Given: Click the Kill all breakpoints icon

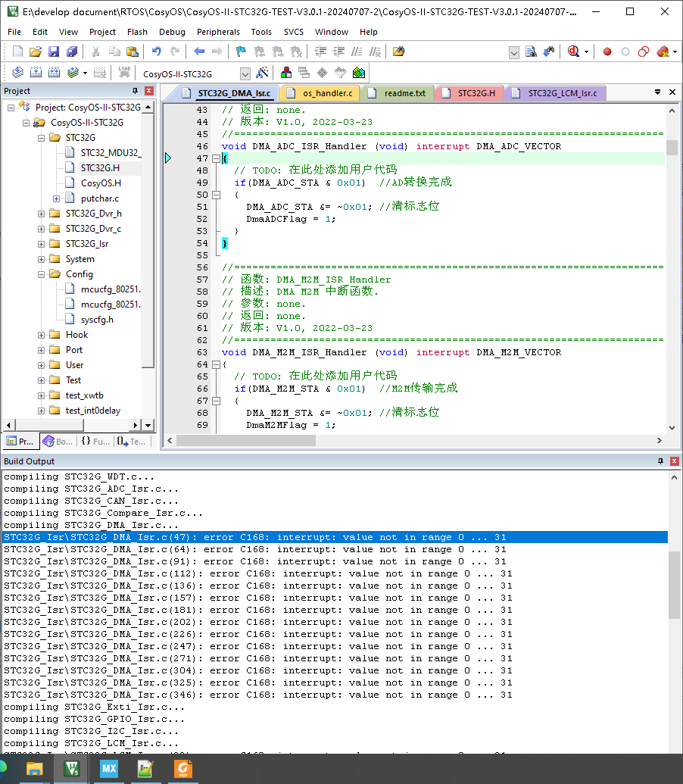Looking at the screenshot, I should point(663,52).
